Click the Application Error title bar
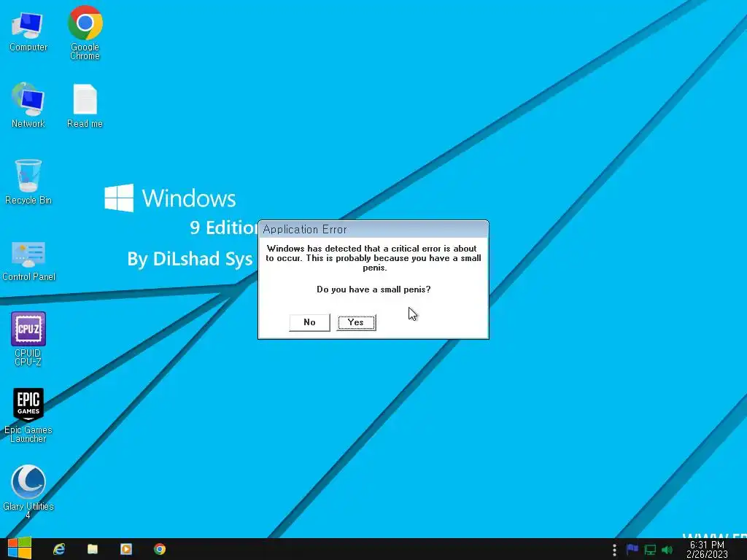This screenshot has width=747, height=560. tap(373, 229)
